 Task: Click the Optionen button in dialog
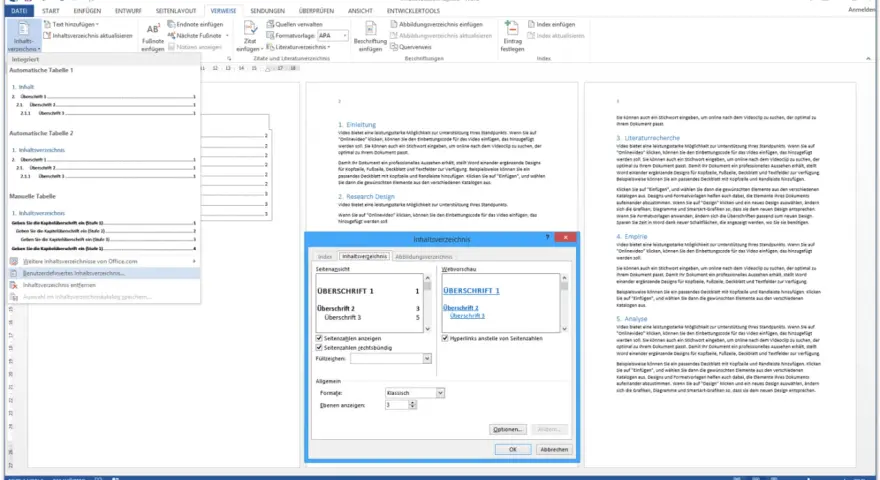click(507, 429)
